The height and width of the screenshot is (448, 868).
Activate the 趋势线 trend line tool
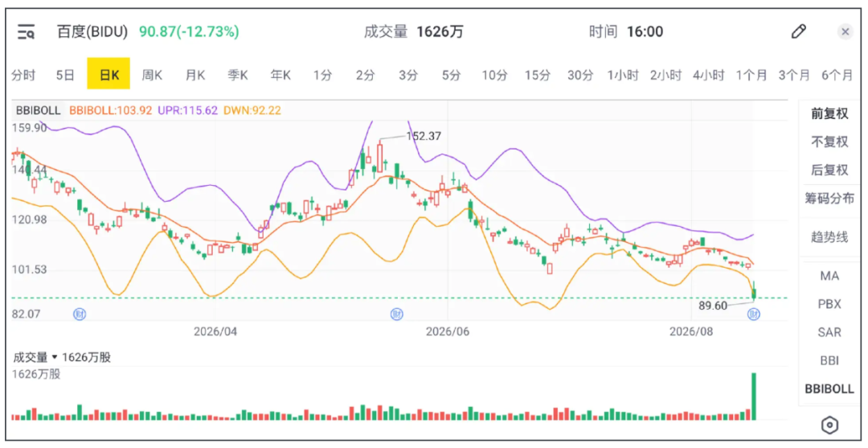pyautogui.click(x=829, y=237)
